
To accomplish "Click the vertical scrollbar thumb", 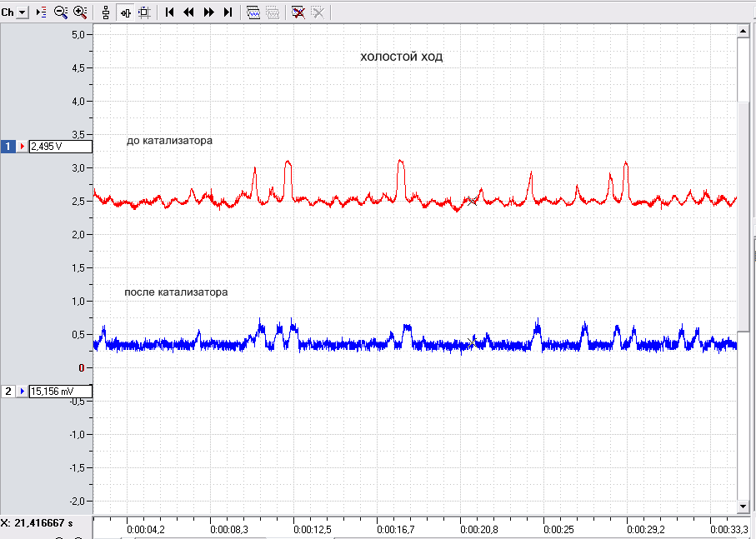I will tap(743, 217).
